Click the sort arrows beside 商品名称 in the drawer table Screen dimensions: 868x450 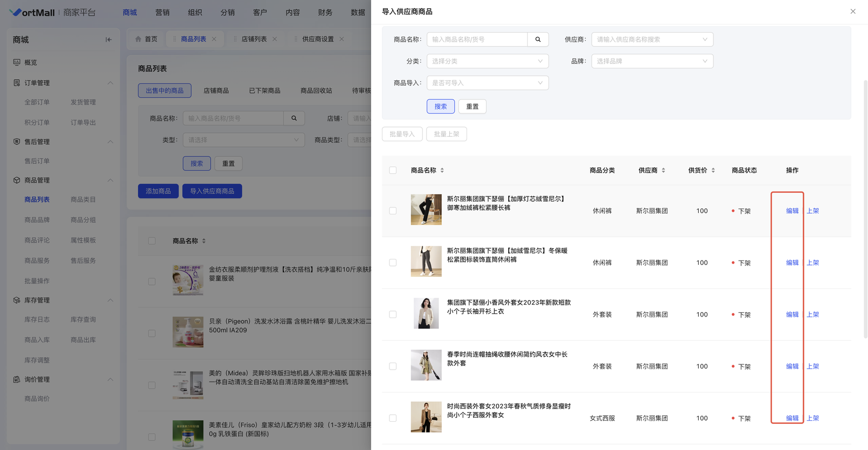coord(442,170)
